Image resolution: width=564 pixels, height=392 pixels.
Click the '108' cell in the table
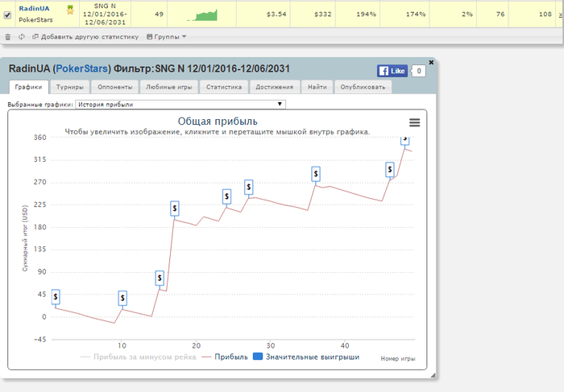(x=532, y=14)
